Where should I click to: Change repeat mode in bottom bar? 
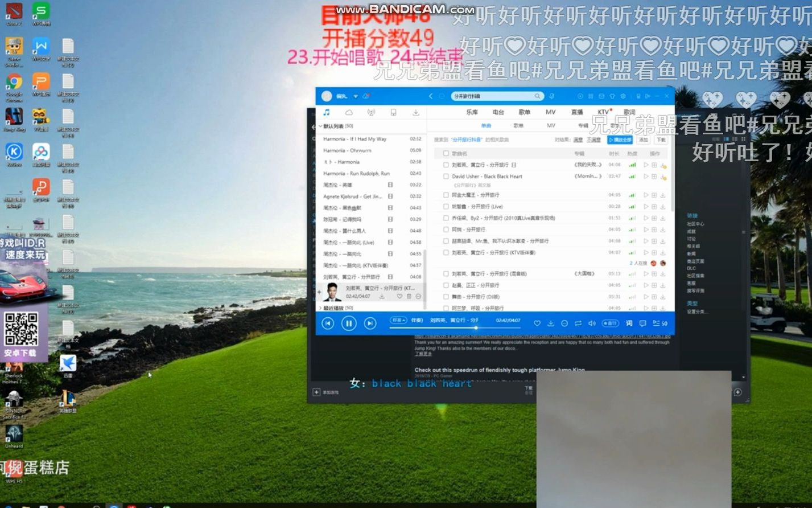point(578,323)
